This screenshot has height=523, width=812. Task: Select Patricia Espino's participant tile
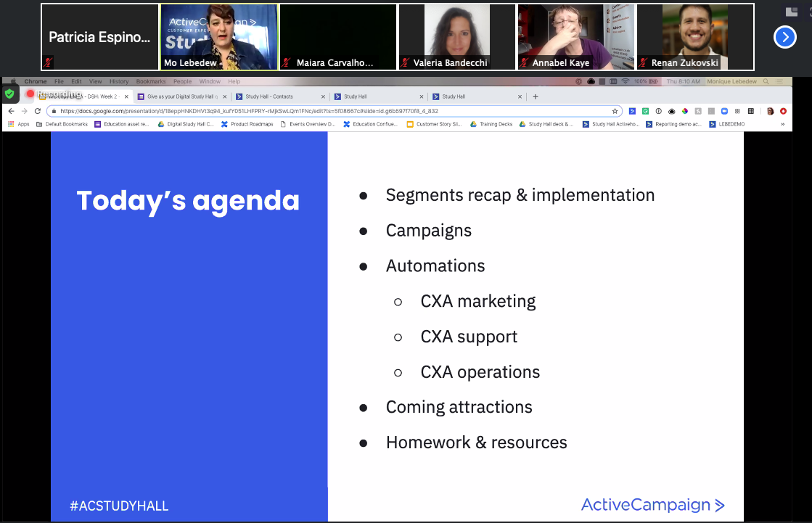click(100, 37)
